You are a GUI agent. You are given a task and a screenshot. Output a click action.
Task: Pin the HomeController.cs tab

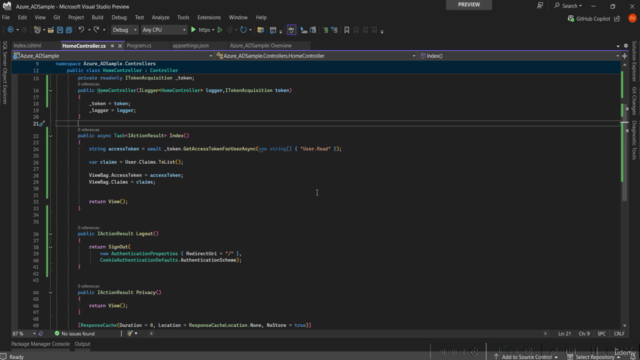click(x=112, y=46)
